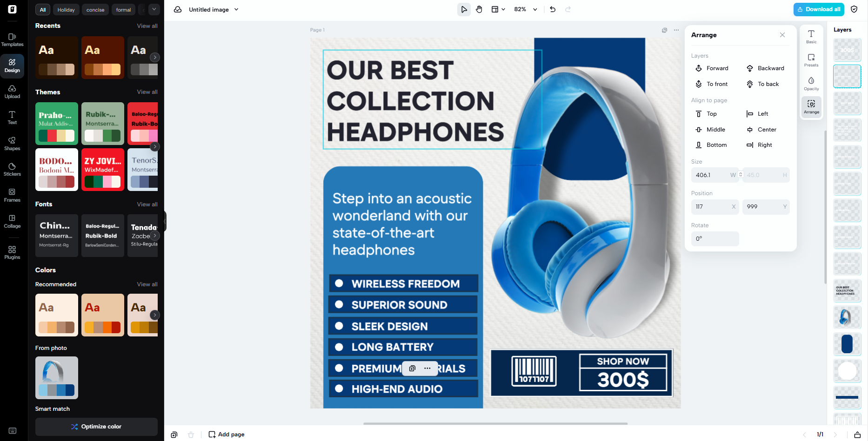
Task: Click the cloud save status icon
Action: point(178,9)
